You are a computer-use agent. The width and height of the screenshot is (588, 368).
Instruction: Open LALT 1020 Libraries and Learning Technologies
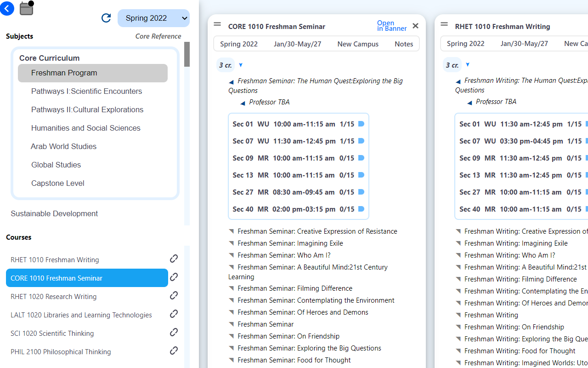87,315
